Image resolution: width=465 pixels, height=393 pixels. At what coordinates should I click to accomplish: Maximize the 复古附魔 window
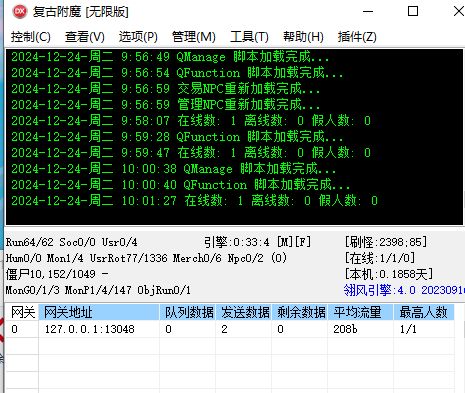(x=413, y=11)
